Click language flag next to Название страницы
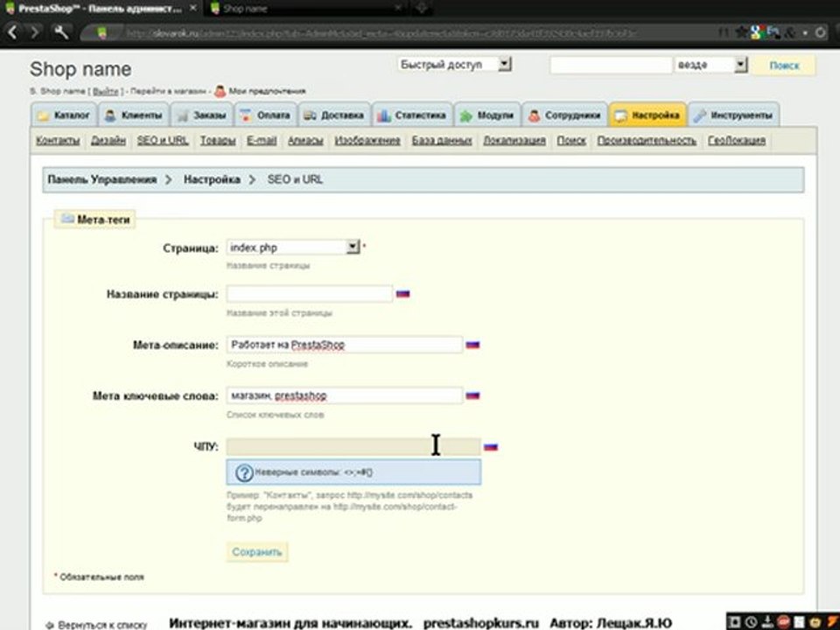 [x=402, y=294]
